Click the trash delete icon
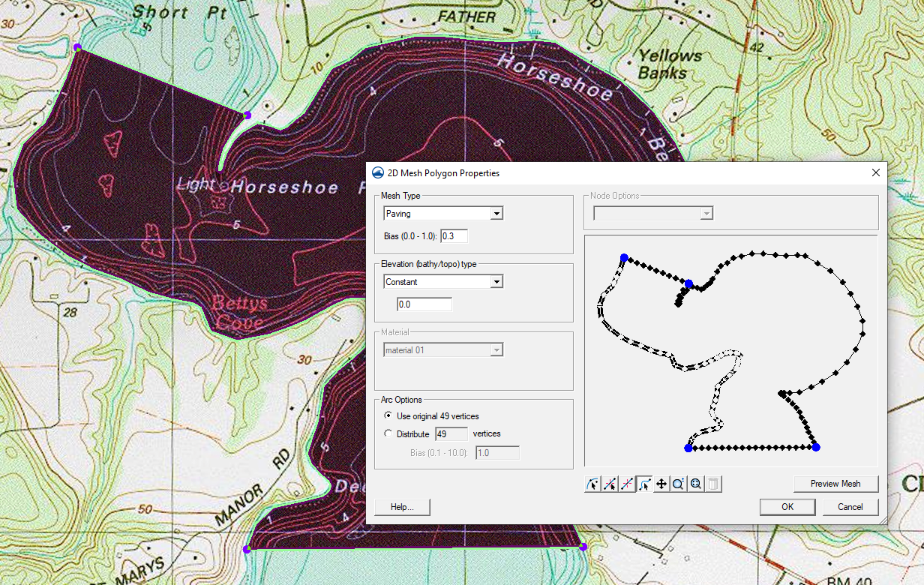Image resolution: width=924 pixels, height=585 pixels. coord(712,484)
